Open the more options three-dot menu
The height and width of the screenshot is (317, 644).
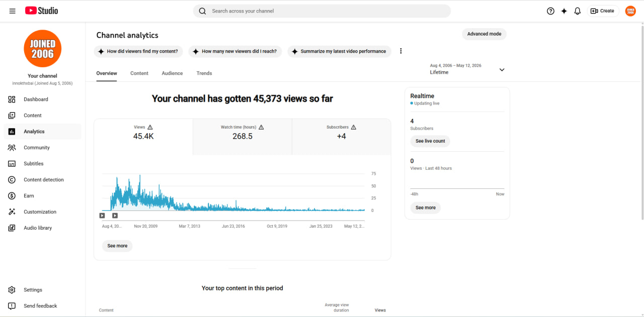coord(401,51)
